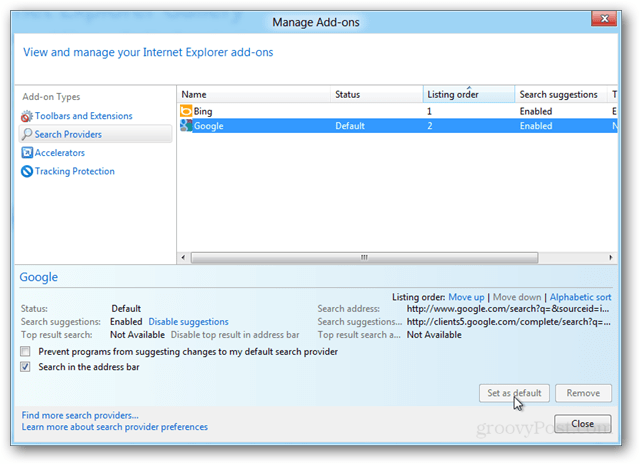640x464 pixels.
Task: Click the horizontal scrollbar thumb
Action: pos(364,258)
